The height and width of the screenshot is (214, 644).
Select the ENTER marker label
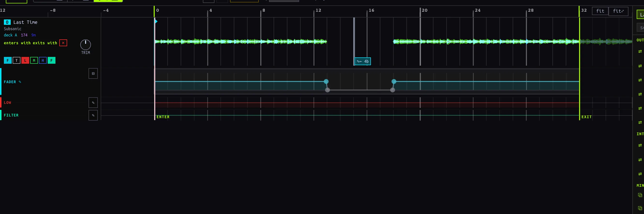(163, 117)
